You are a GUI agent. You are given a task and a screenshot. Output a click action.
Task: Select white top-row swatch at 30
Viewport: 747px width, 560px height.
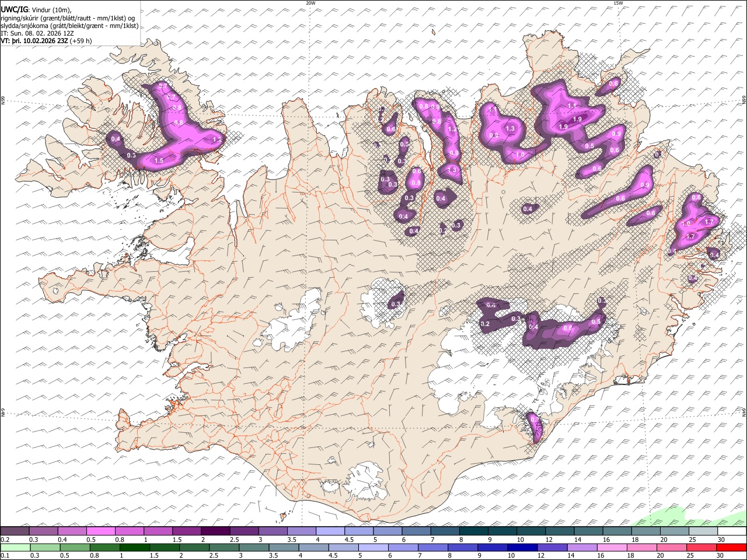click(x=732, y=531)
